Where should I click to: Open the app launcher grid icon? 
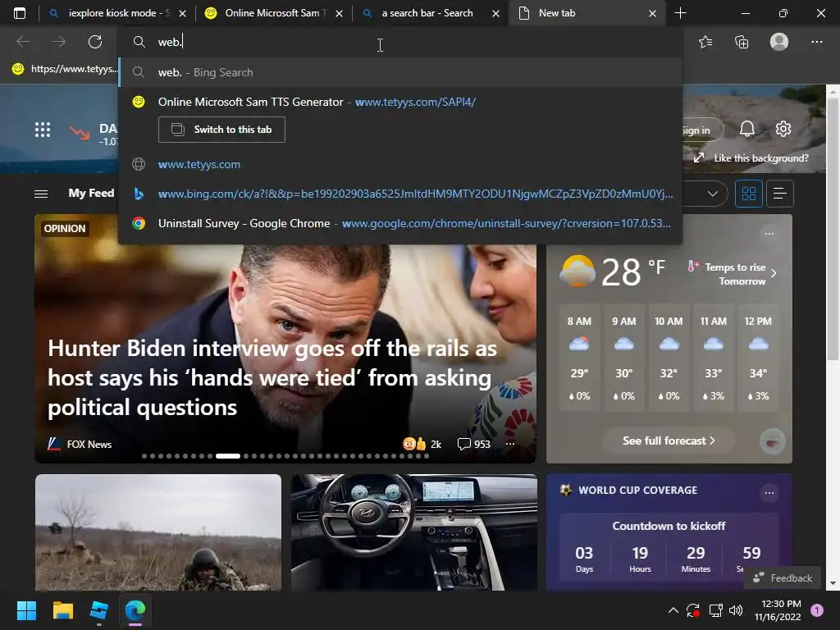point(43,130)
